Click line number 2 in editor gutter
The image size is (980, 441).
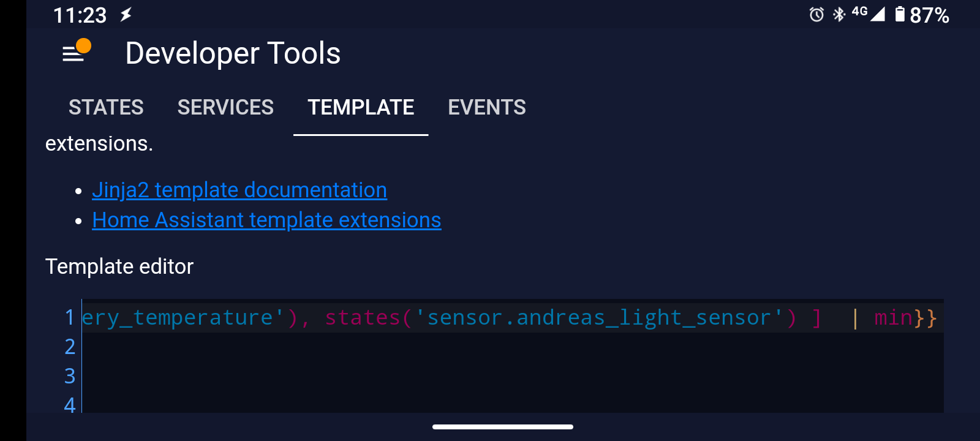coord(70,347)
